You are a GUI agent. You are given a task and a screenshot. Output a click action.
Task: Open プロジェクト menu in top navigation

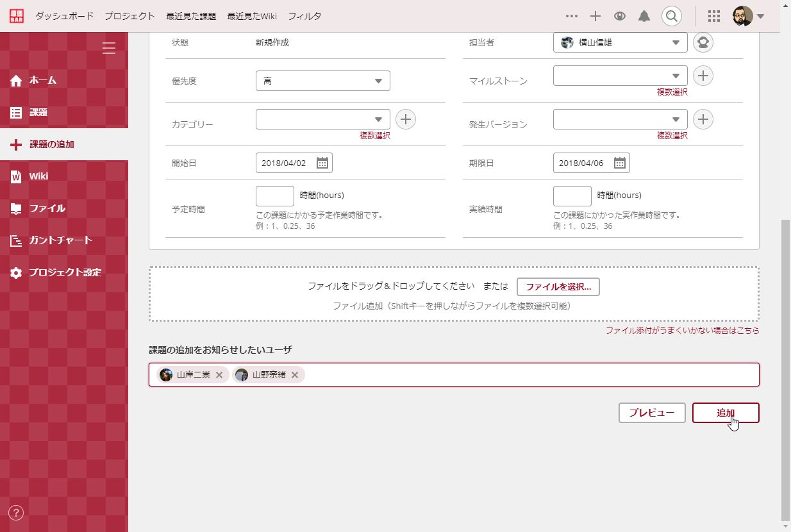click(129, 16)
